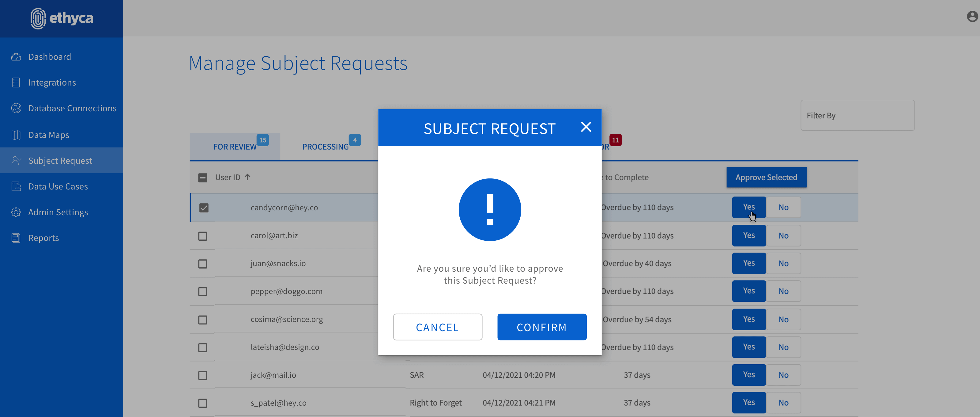Check the carol@art.biz row checkbox
Viewport: 980px width, 417px height.
point(203,236)
